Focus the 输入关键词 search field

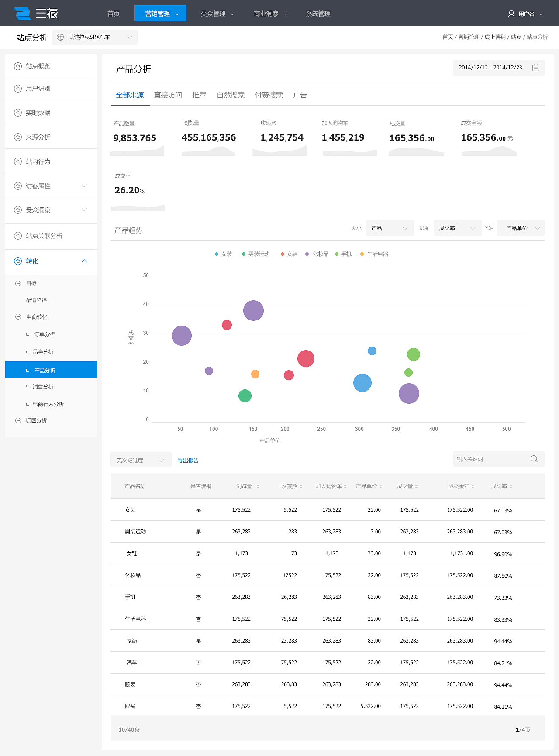point(499,459)
